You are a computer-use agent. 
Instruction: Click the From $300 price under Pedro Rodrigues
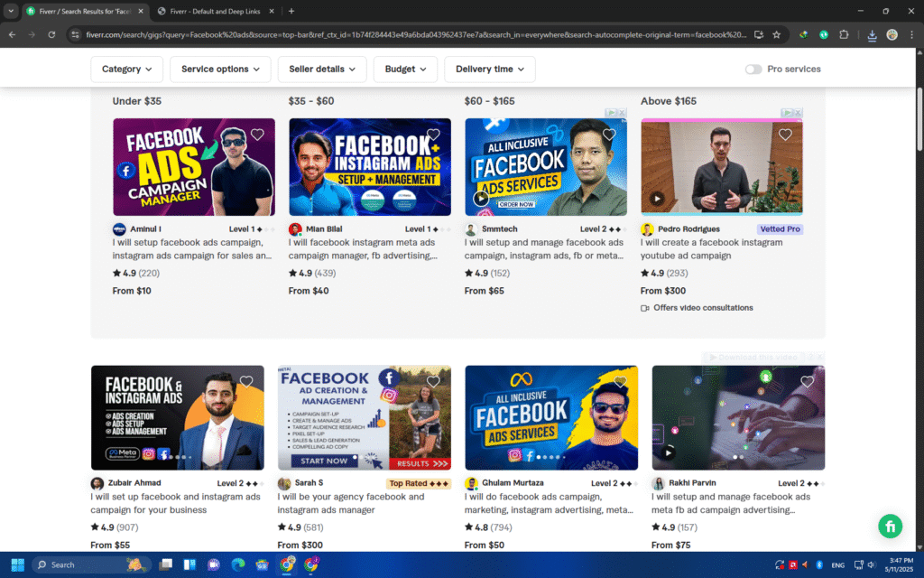tap(663, 290)
